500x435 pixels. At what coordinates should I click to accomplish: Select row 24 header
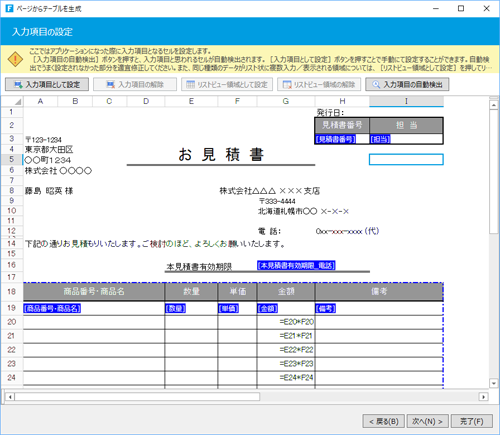point(12,378)
